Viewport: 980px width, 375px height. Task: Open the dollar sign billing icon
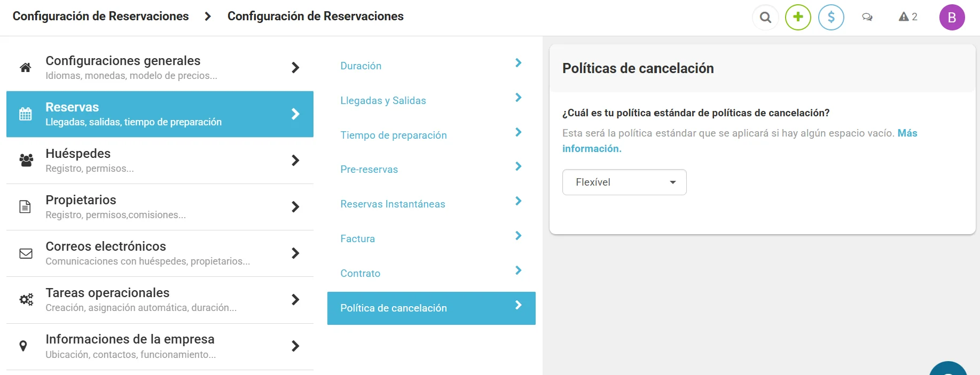point(831,18)
